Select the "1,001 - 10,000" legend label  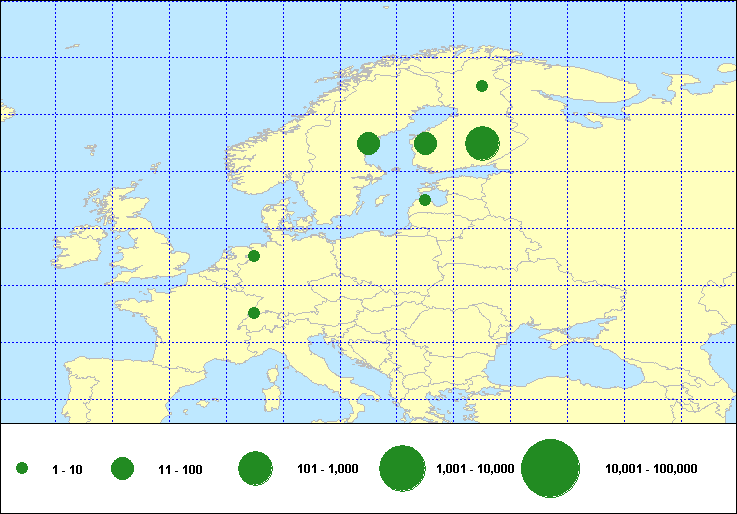[475, 469]
